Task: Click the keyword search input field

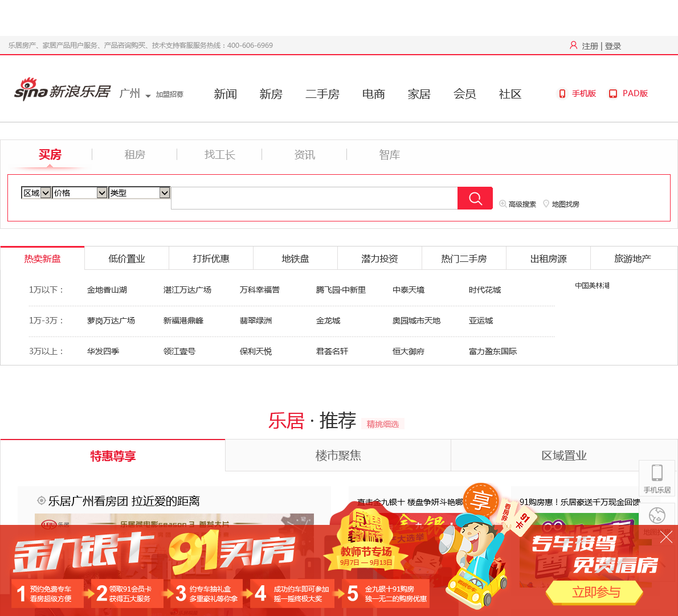Action: pos(315,198)
